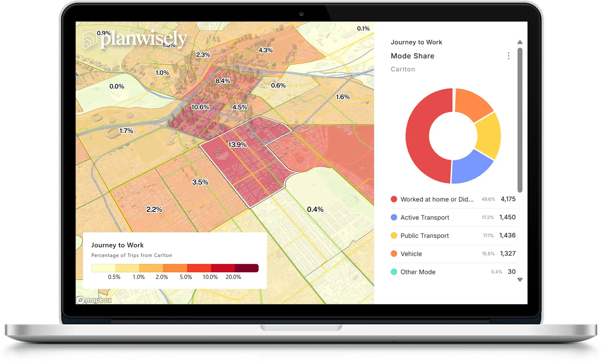Click the '1,450' trip count value
The image size is (602, 364).
[507, 217]
